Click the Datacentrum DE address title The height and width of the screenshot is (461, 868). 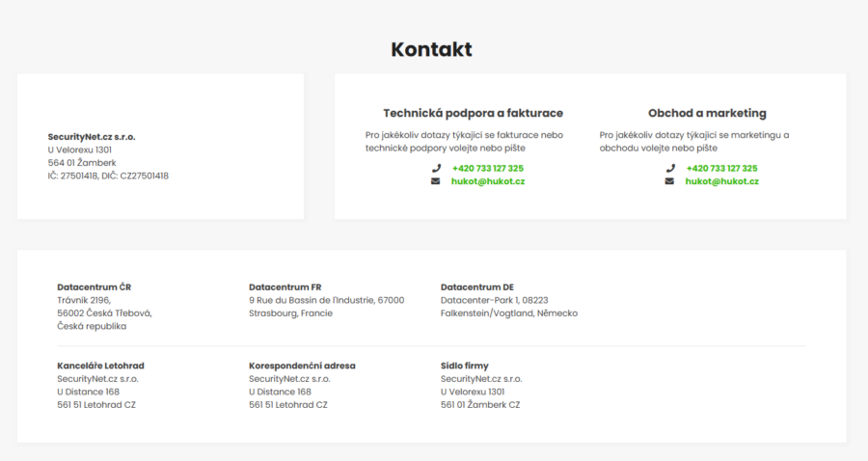[477, 287]
